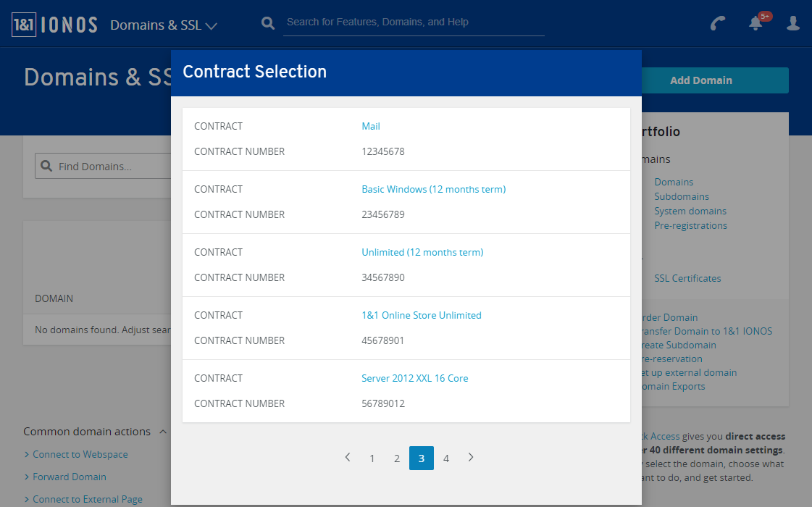Click Transfer Domain to 1&1 IONOS link
The width and height of the screenshot is (812, 507).
click(x=707, y=332)
